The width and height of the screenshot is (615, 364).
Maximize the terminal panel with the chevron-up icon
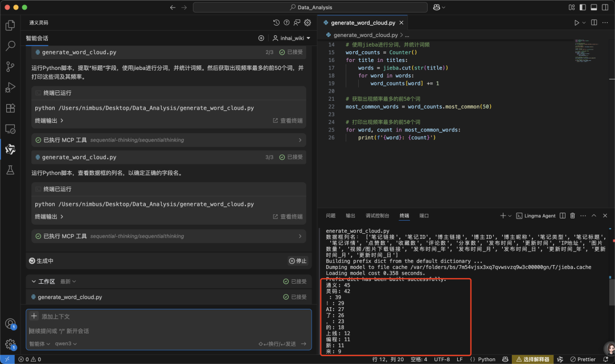click(x=593, y=216)
